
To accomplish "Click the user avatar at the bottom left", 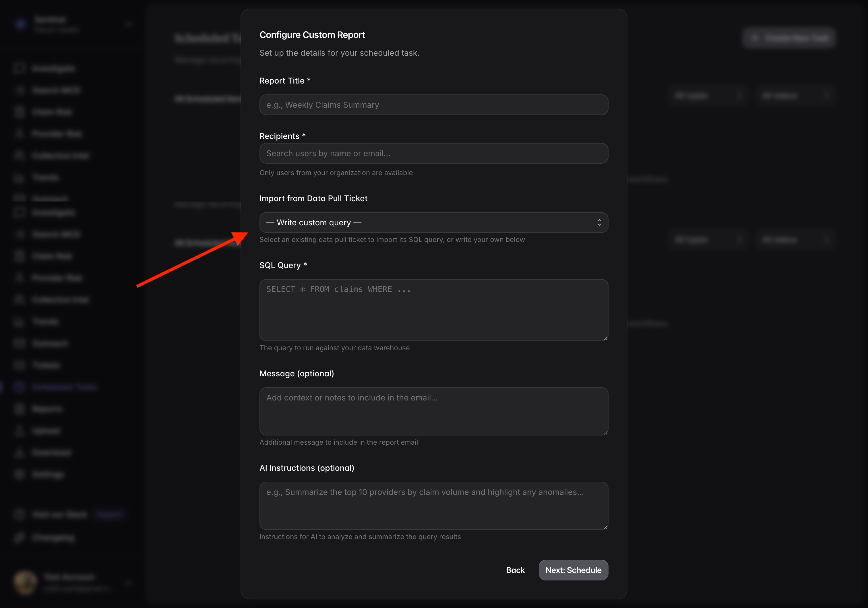I will point(25,582).
